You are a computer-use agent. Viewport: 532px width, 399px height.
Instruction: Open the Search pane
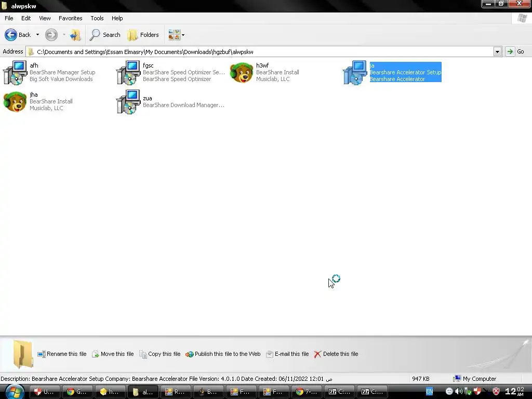click(105, 35)
